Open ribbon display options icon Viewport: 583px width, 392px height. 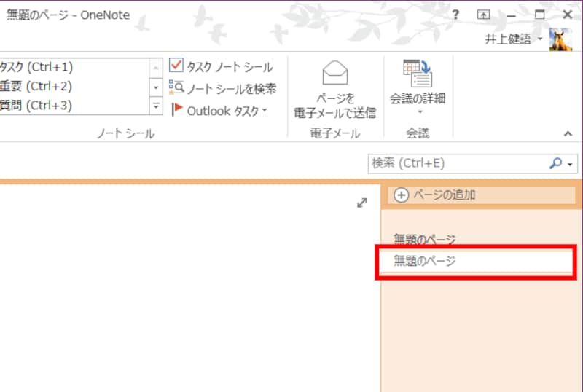point(483,15)
